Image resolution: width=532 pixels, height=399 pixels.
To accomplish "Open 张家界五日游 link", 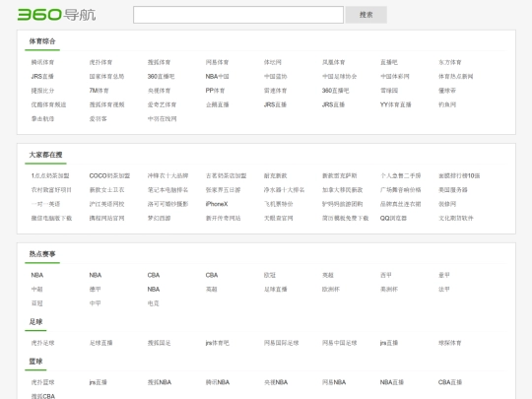I will pyautogui.click(x=223, y=190).
